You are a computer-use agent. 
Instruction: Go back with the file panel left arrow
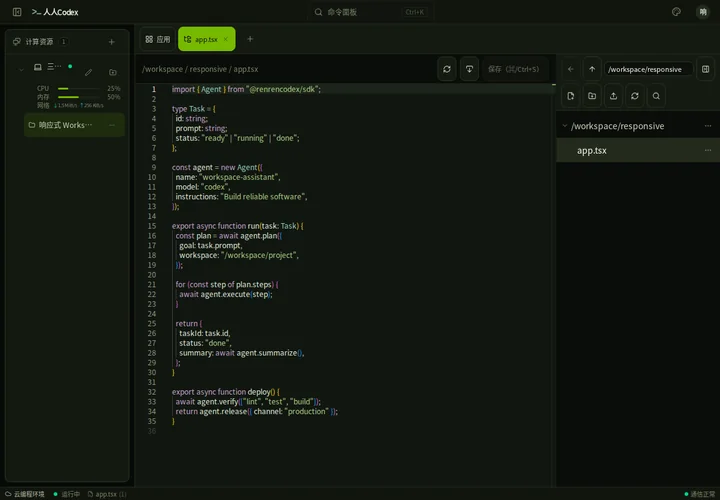point(571,69)
